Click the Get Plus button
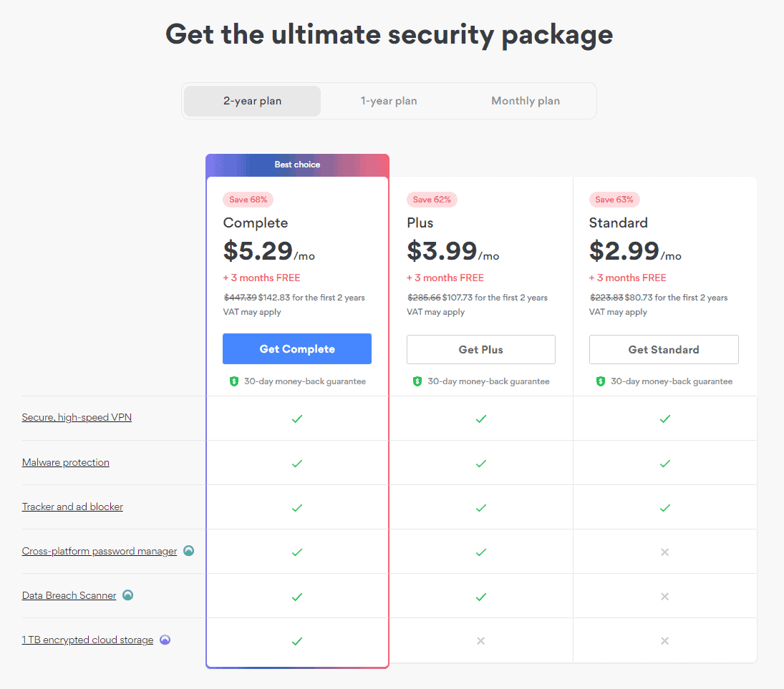Screen dimensions: 784x689 [x=481, y=350]
